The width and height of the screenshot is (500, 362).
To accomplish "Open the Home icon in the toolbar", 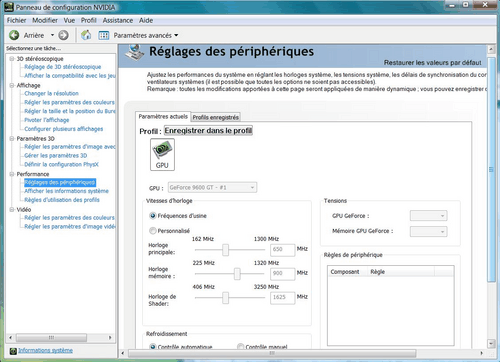I will point(86,35).
